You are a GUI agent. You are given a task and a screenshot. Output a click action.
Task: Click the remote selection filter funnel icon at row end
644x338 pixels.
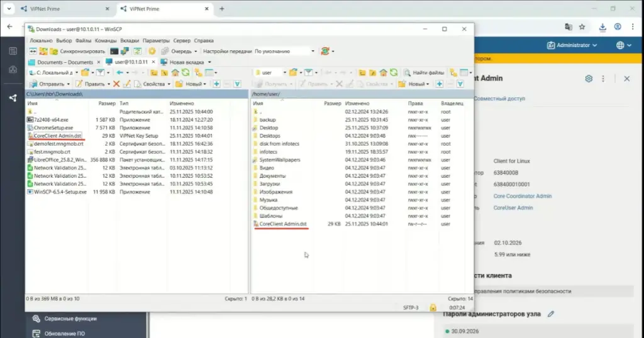click(x=460, y=84)
